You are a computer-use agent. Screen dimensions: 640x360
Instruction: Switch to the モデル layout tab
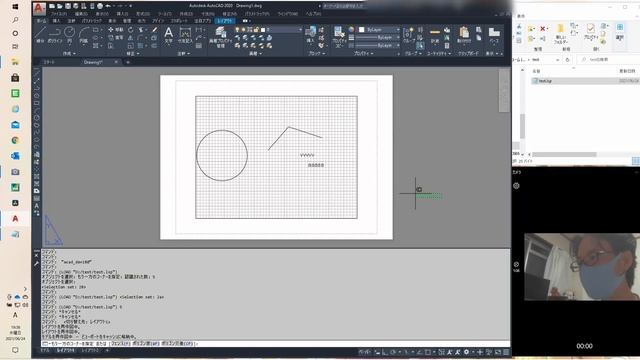[45, 351]
